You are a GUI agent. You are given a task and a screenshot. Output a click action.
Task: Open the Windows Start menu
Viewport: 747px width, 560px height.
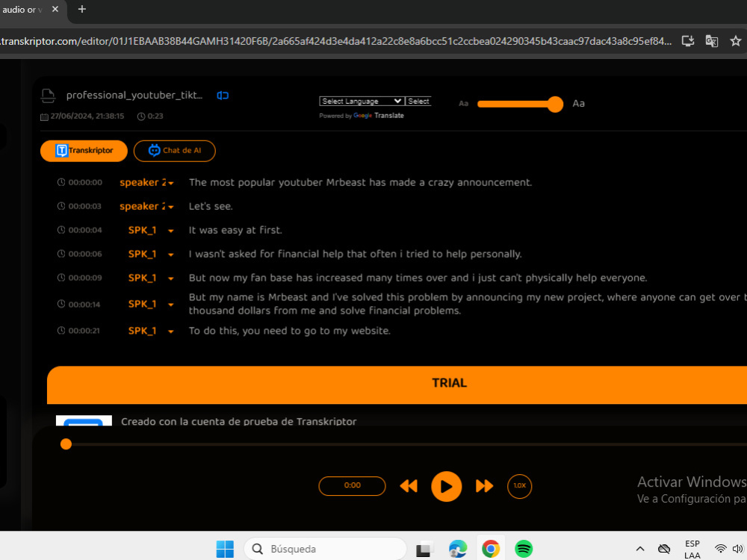(x=225, y=549)
